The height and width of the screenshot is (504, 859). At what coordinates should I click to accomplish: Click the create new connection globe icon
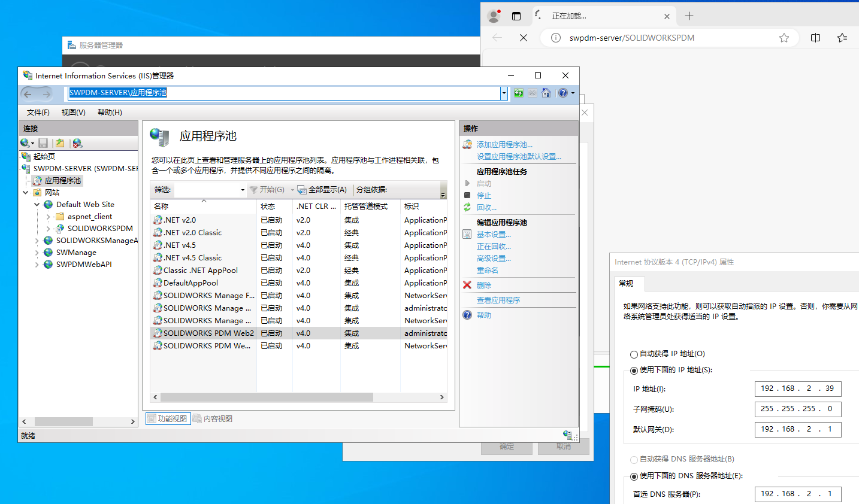pos(25,143)
